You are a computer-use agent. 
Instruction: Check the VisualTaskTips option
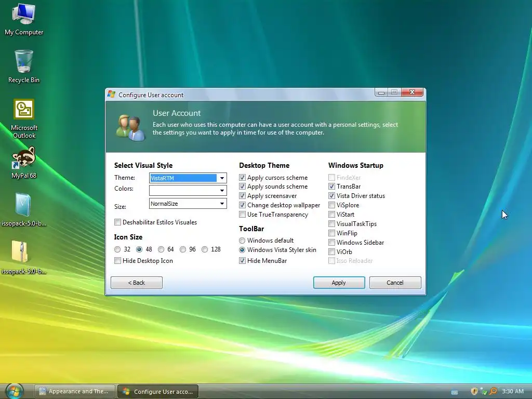[332, 223]
